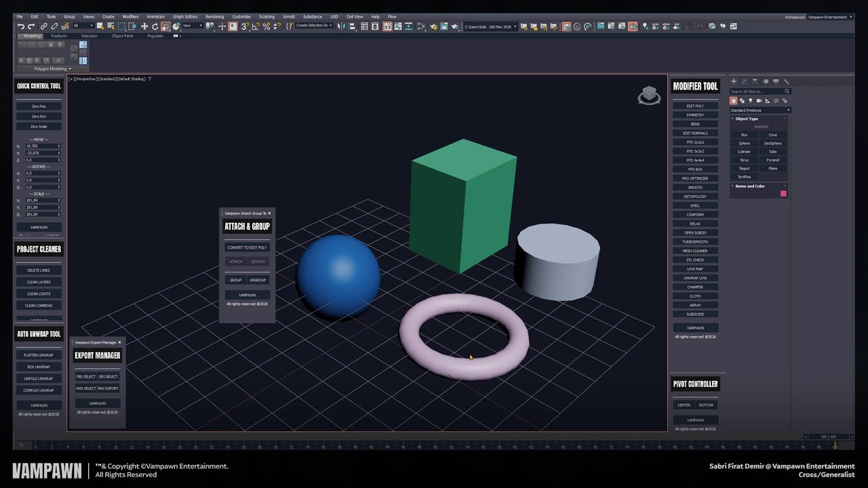Image resolution: width=868 pixels, height=488 pixels.
Task: Click the Move X value field
Action: tap(41, 146)
